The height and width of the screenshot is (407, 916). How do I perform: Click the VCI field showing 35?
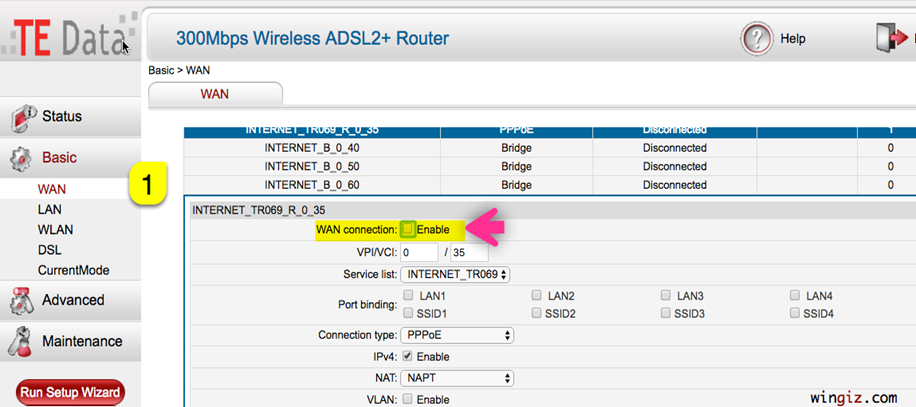(469, 252)
